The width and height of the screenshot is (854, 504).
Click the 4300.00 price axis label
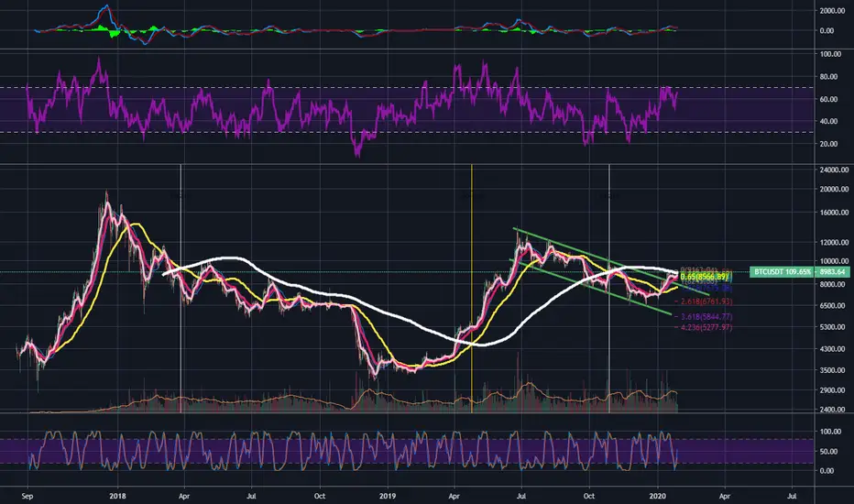[x=834, y=349]
